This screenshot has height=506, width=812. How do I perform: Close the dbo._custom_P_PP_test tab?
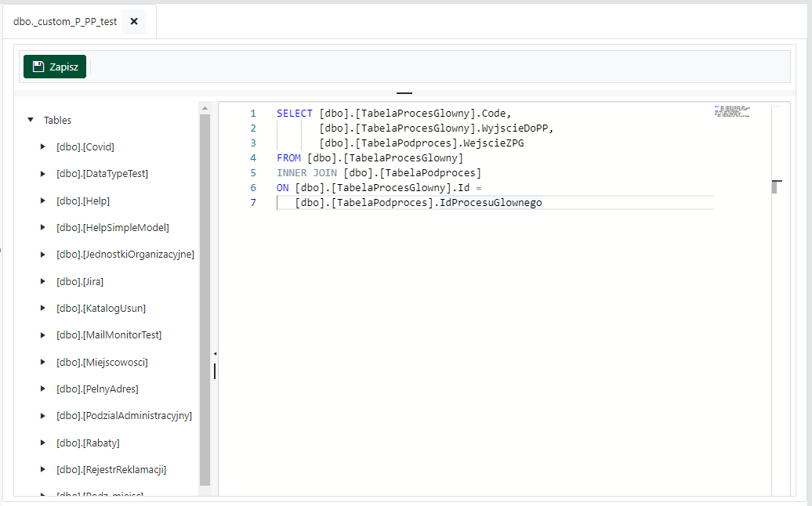[x=134, y=22]
